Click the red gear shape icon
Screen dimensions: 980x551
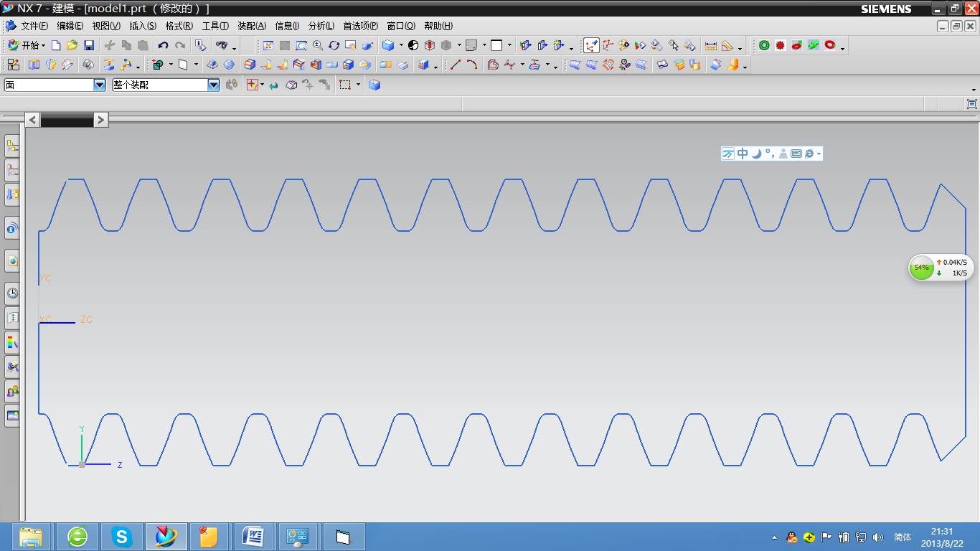(781, 45)
